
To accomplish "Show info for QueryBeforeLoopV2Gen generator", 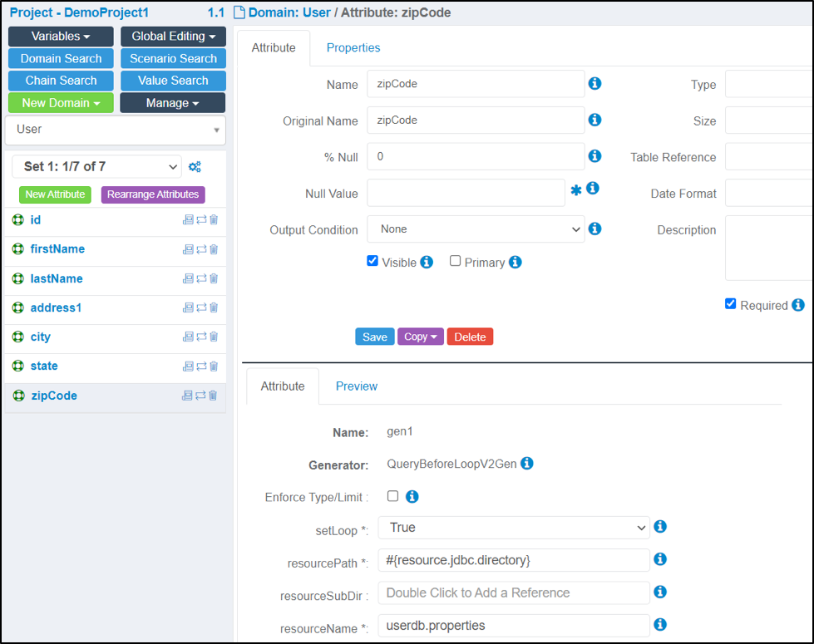I will point(527,464).
